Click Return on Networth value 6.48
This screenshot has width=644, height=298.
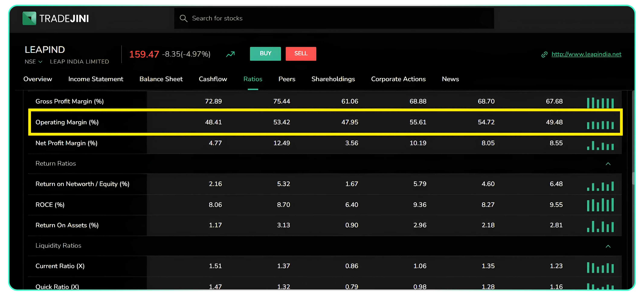[x=556, y=184]
